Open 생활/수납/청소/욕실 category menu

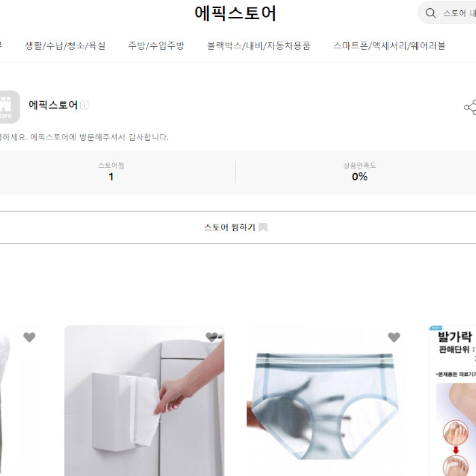tap(65, 46)
